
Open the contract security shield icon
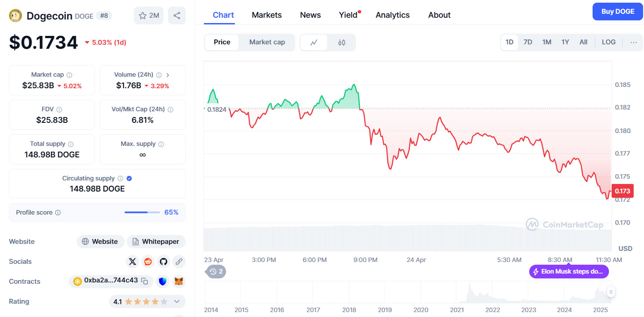point(163,281)
